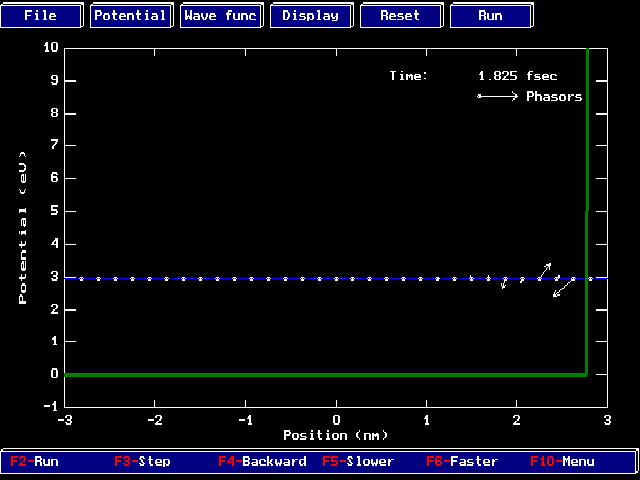Click F6-Faster in the bottom bar
Image resolution: width=640 pixels, height=480 pixels.
point(462,461)
